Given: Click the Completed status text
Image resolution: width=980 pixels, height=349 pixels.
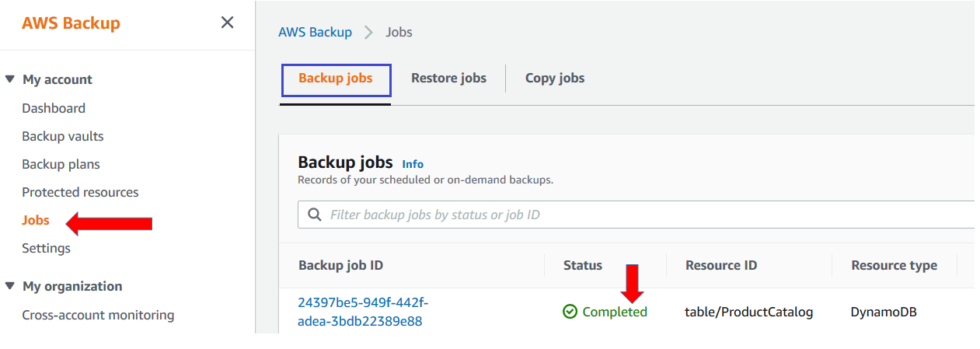Looking at the screenshot, I should coord(615,312).
